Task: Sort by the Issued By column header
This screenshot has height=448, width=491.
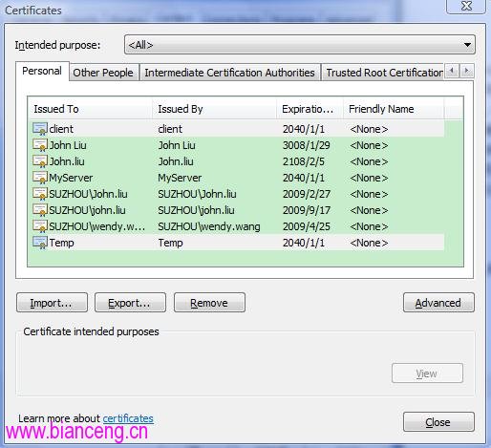Action: pyautogui.click(x=214, y=109)
